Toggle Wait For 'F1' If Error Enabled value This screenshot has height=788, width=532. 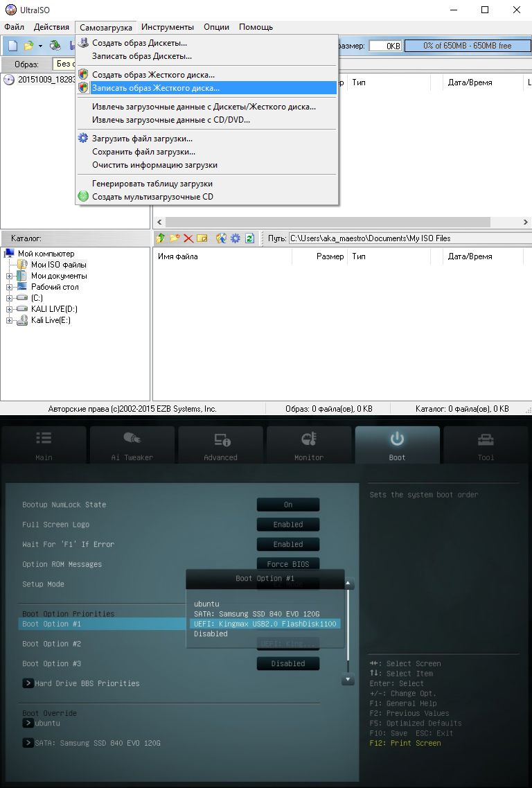click(x=288, y=544)
